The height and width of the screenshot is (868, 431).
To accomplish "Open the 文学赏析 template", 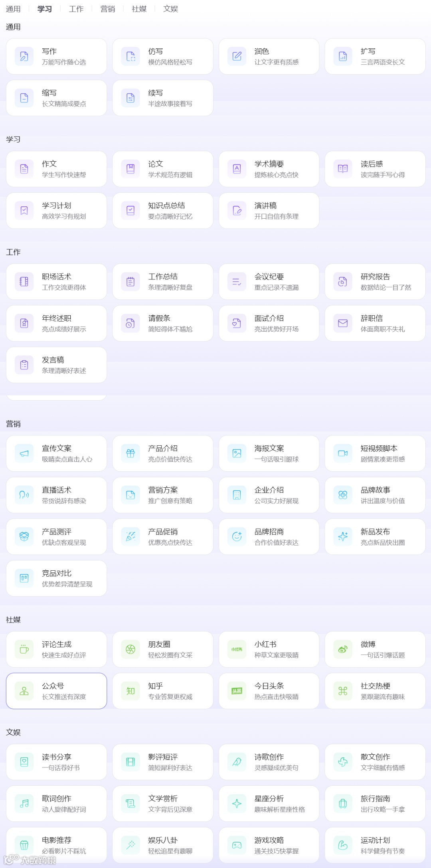I will pos(163,803).
